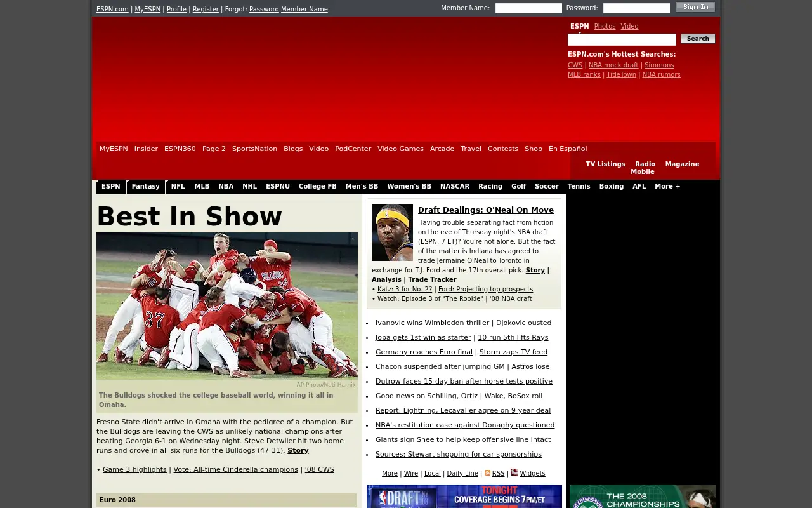812x508 pixels.
Task: Open the NASCAR navigation tab
Action: [455, 187]
